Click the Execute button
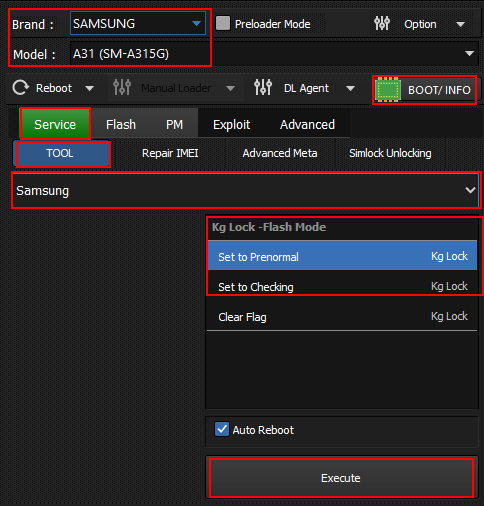This screenshot has height=506, width=484. pos(341,478)
